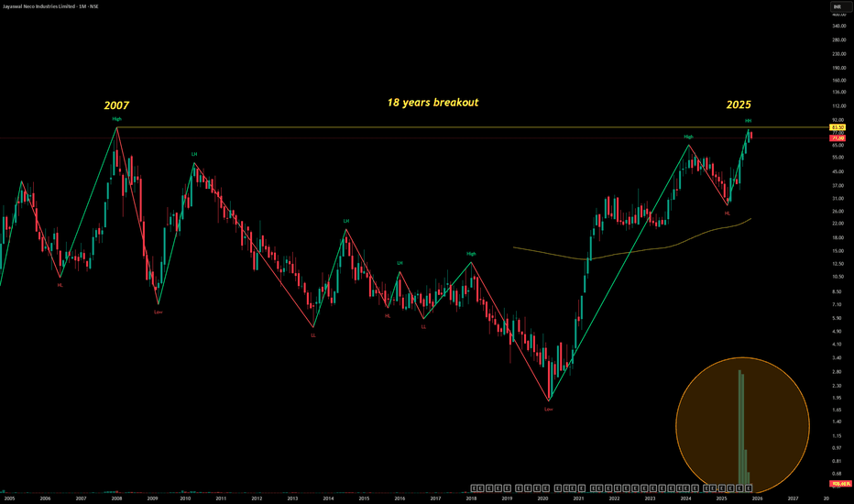Select the leftmost earnings event marker
The height and width of the screenshot is (504, 854).
475,487
